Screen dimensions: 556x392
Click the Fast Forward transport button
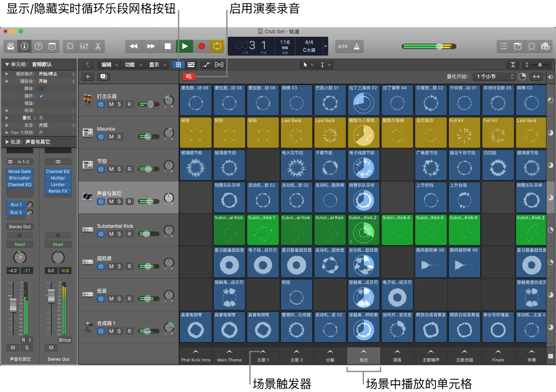coord(151,46)
